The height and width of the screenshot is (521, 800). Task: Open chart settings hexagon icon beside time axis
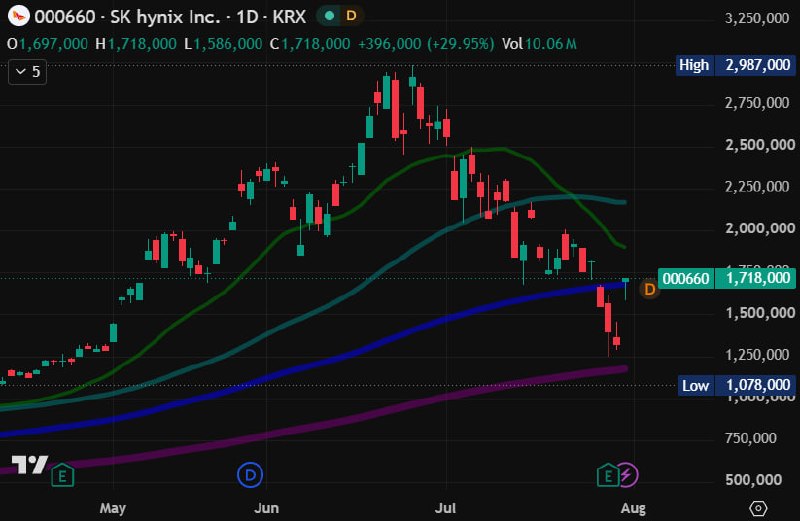click(x=758, y=508)
